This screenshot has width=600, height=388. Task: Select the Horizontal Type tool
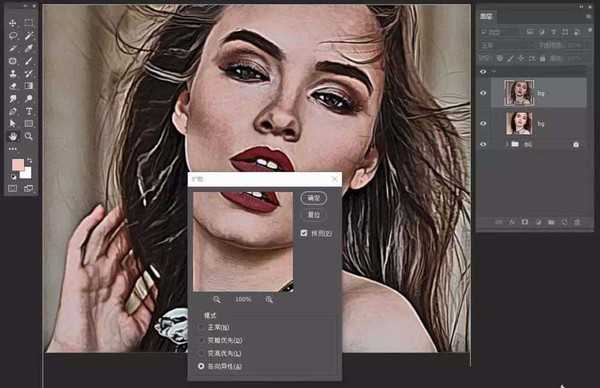28,111
